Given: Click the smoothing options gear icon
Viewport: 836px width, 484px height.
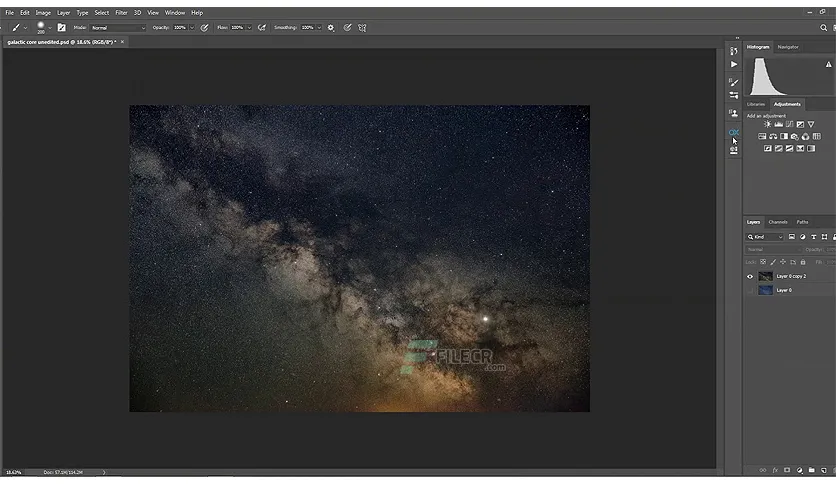Looking at the screenshot, I should tap(331, 28).
